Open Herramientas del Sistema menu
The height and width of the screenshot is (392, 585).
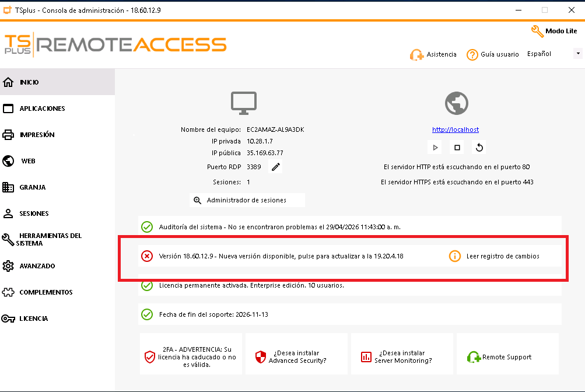50,239
